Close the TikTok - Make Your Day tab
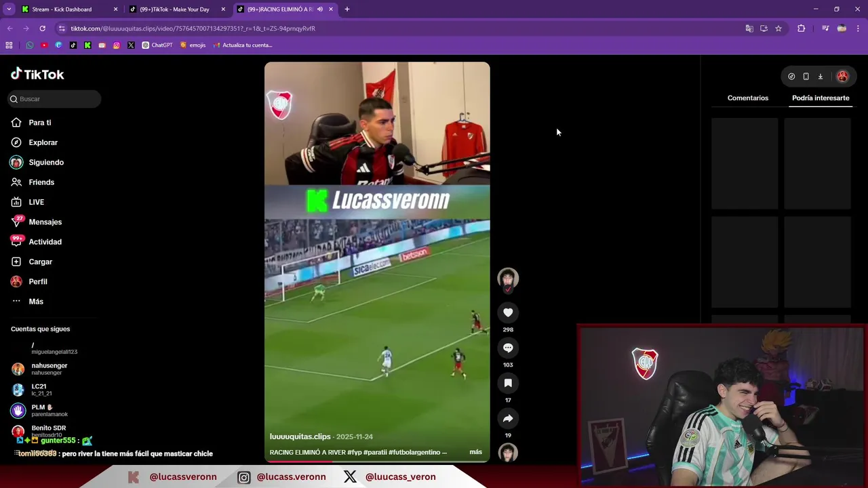The image size is (868, 488). (x=223, y=9)
